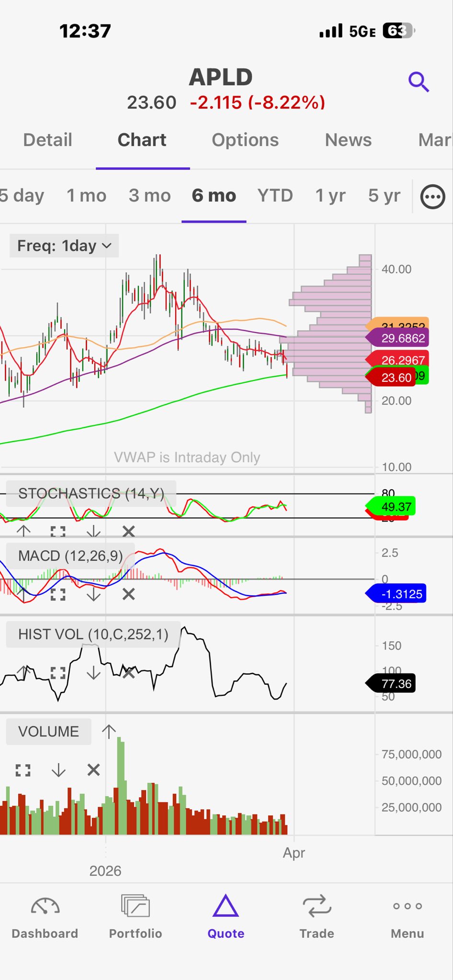Move the MACD panel up

tap(23, 594)
